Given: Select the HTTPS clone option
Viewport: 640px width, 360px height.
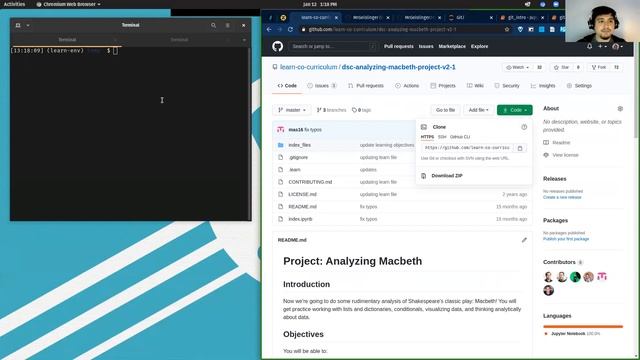Looking at the screenshot, I should click(x=427, y=137).
